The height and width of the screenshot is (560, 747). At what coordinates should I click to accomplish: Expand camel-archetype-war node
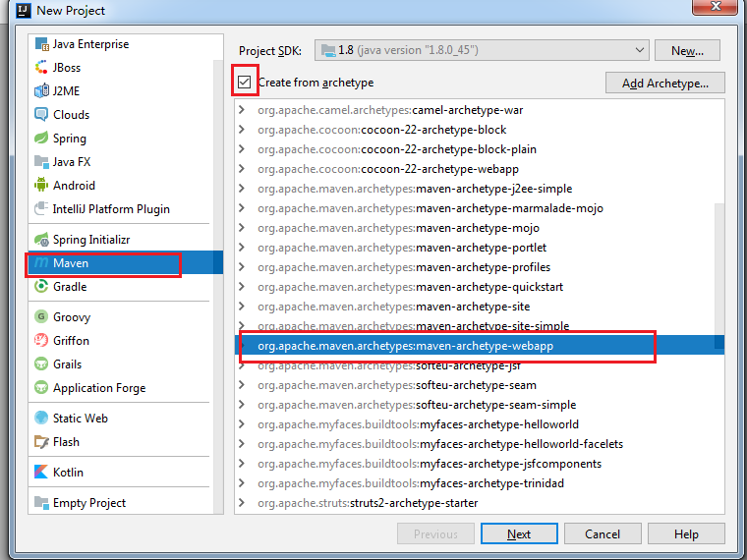(242, 110)
